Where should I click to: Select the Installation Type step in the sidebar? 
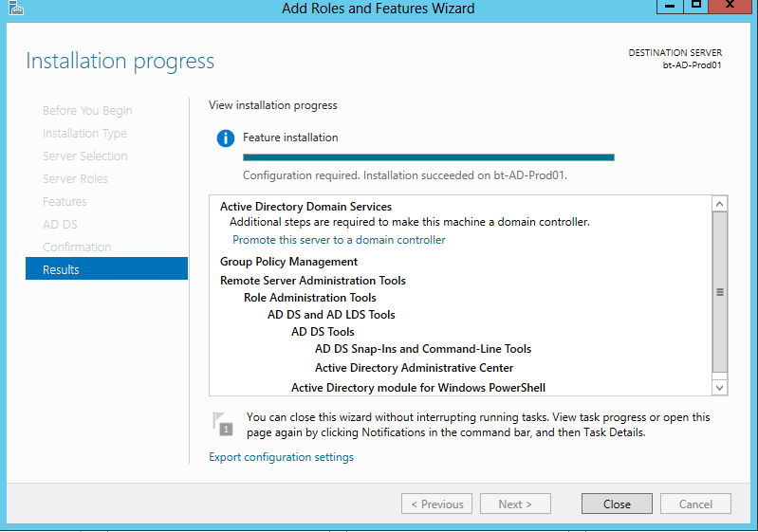point(84,134)
